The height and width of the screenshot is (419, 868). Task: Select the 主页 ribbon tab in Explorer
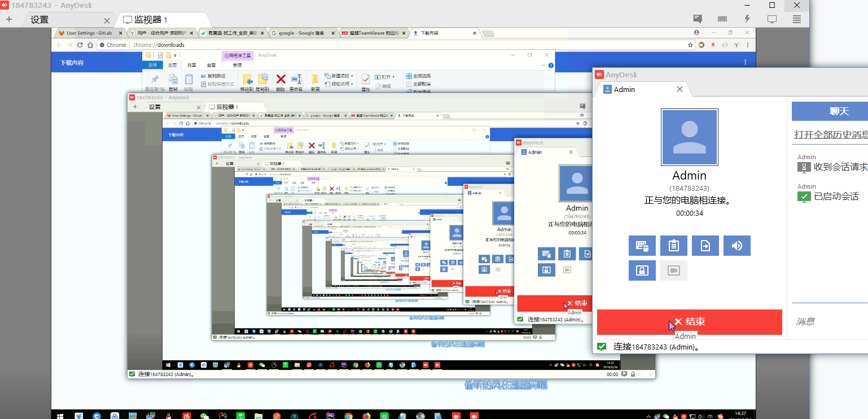click(173, 65)
